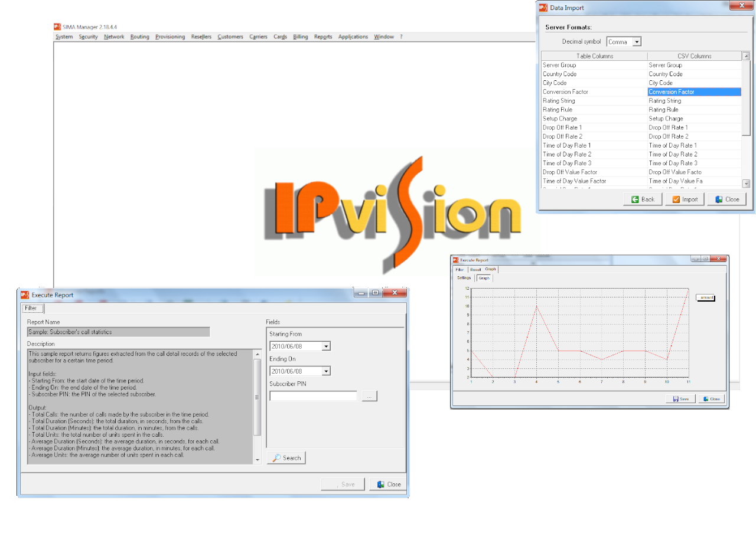Open the Routing menu
This screenshot has width=756, height=543.
[x=140, y=37]
